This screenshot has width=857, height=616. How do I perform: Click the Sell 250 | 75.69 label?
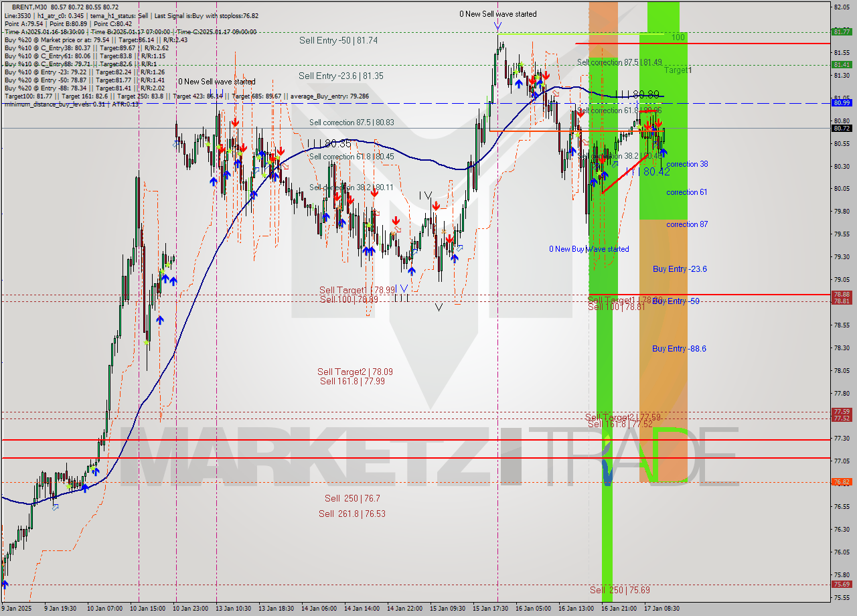[x=620, y=590]
